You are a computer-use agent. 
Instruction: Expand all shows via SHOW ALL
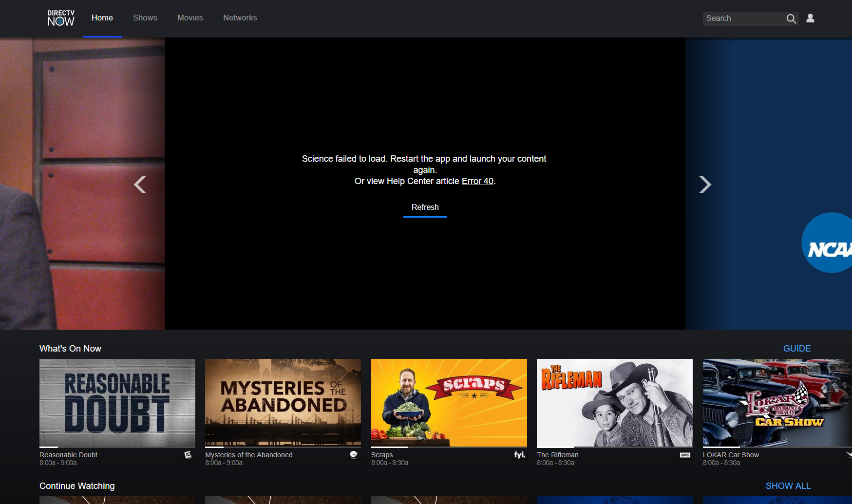tap(788, 485)
